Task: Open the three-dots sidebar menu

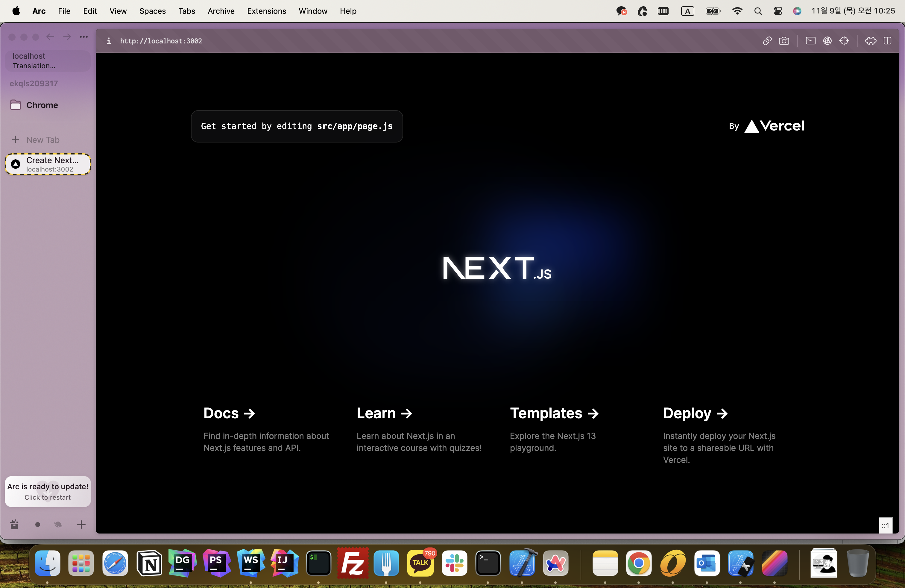Action: click(84, 37)
